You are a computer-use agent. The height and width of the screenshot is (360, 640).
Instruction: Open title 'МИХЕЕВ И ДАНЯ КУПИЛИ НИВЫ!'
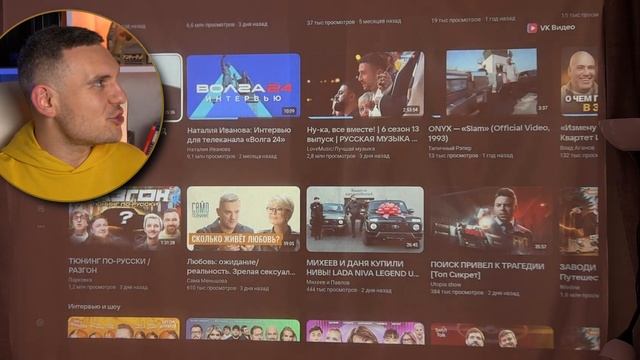click(362, 268)
